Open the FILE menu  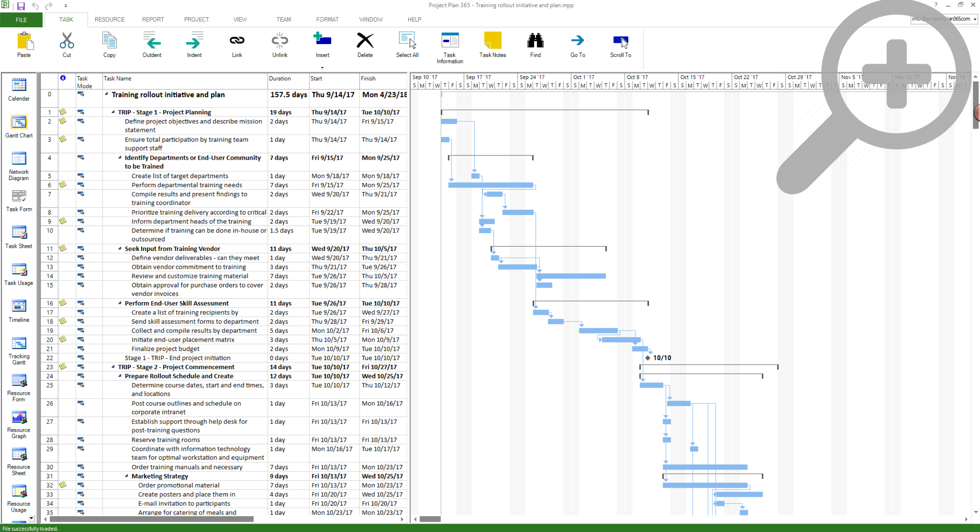21,20
